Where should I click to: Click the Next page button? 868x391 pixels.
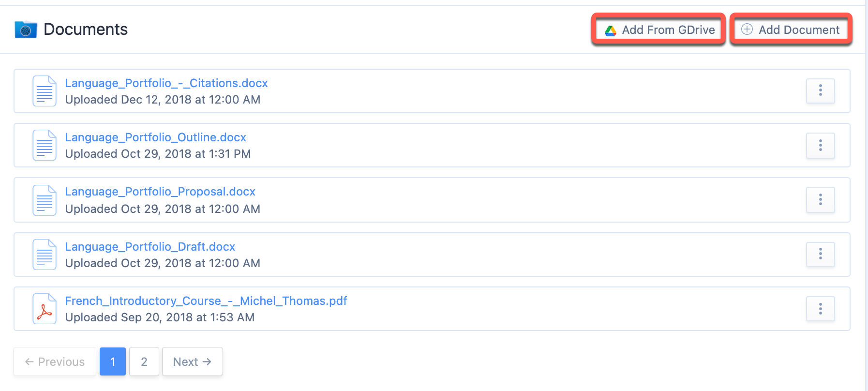point(193,361)
